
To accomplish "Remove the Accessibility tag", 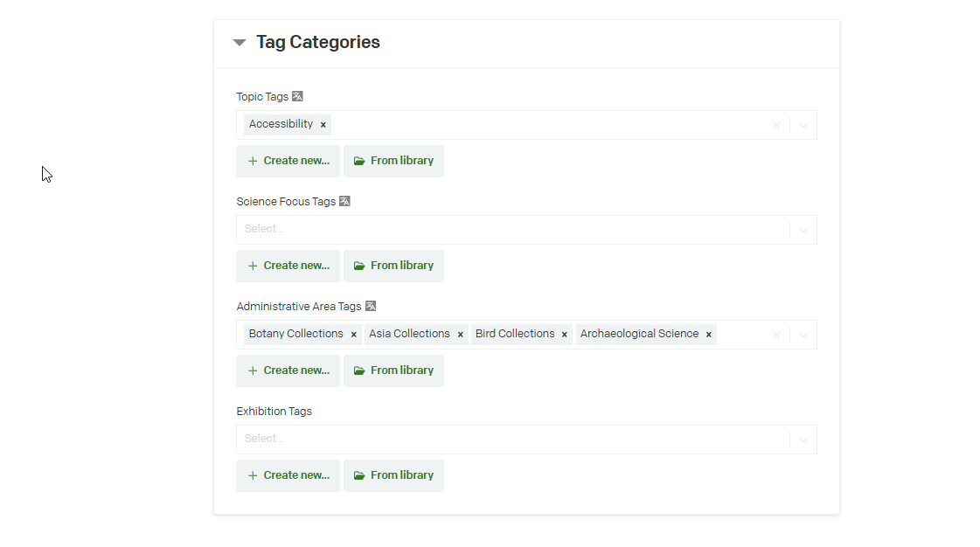I will [x=323, y=125].
